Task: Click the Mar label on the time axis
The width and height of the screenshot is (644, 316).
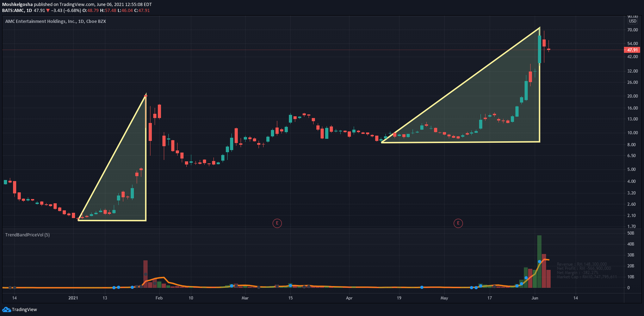Action: [x=245, y=298]
